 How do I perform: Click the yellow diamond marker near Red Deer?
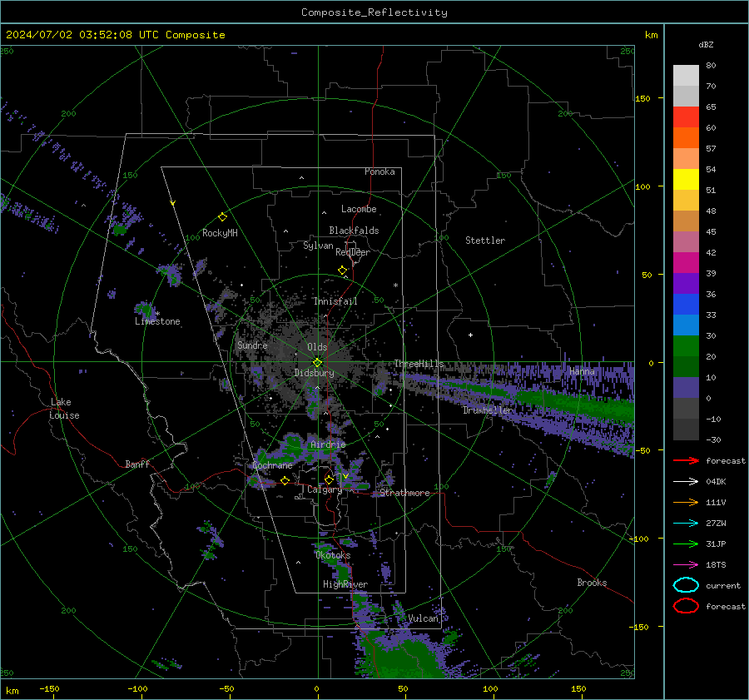(x=342, y=271)
